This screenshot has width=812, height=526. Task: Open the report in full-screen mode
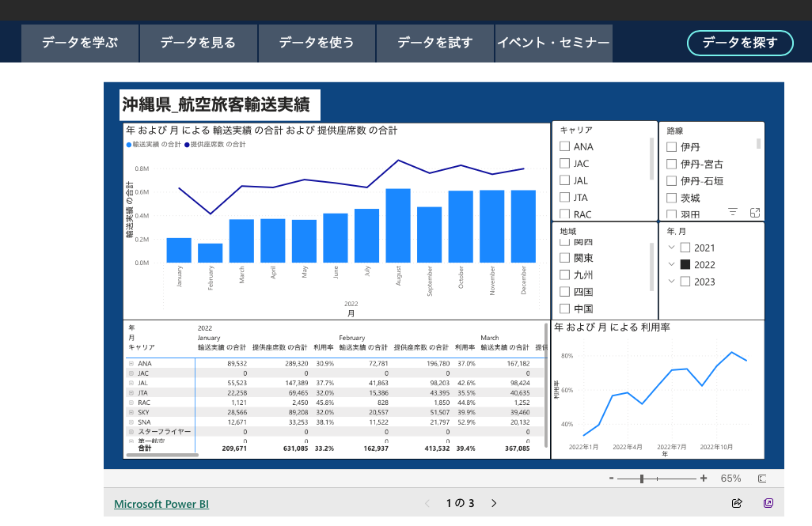click(x=768, y=503)
